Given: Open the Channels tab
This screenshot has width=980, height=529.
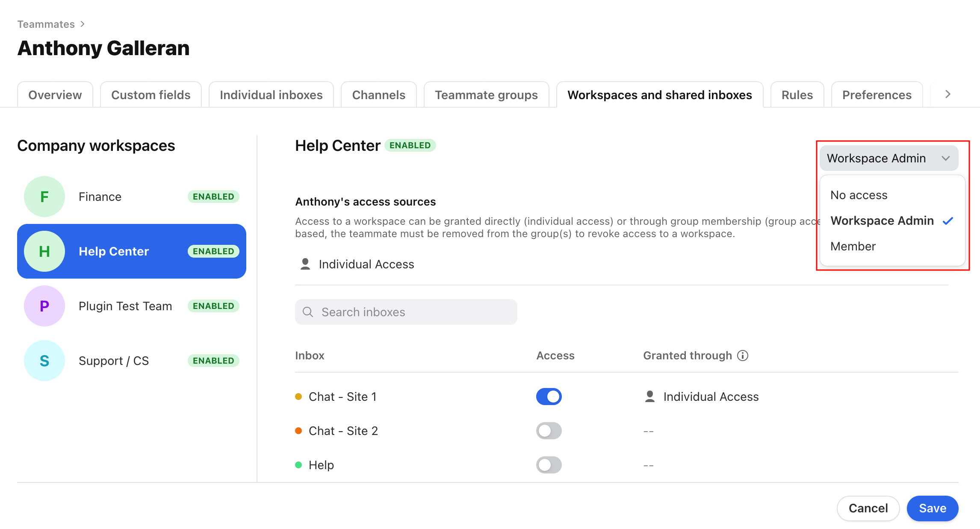Looking at the screenshot, I should (x=379, y=94).
